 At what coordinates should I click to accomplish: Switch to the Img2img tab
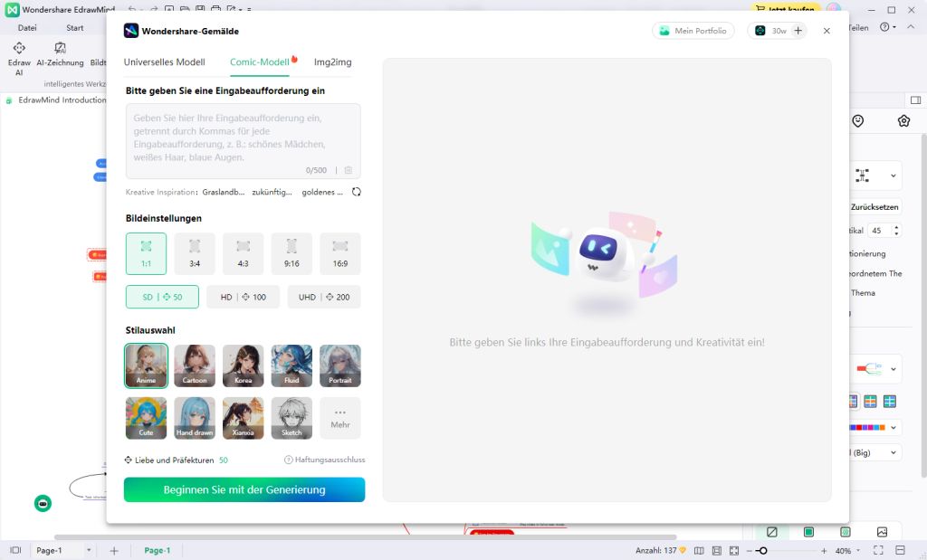pos(332,62)
